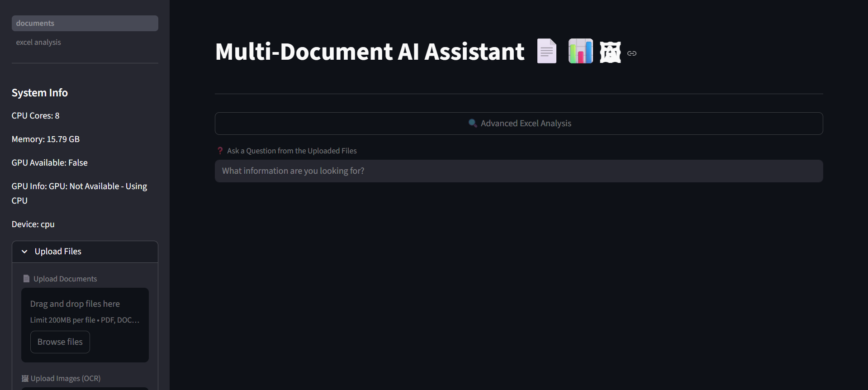Image resolution: width=868 pixels, height=390 pixels.
Task: Click magnifier icon in Advanced Excel Analysis
Action: [x=473, y=123]
